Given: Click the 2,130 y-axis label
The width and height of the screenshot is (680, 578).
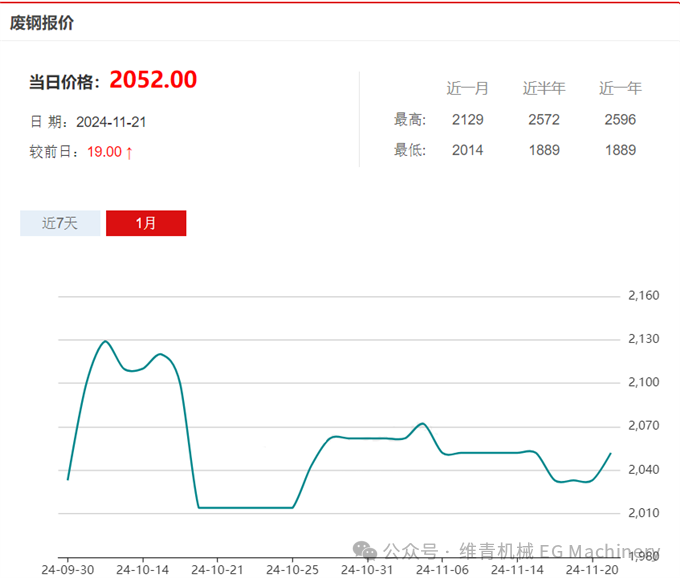Looking at the screenshot, I should tap(644, 339).
